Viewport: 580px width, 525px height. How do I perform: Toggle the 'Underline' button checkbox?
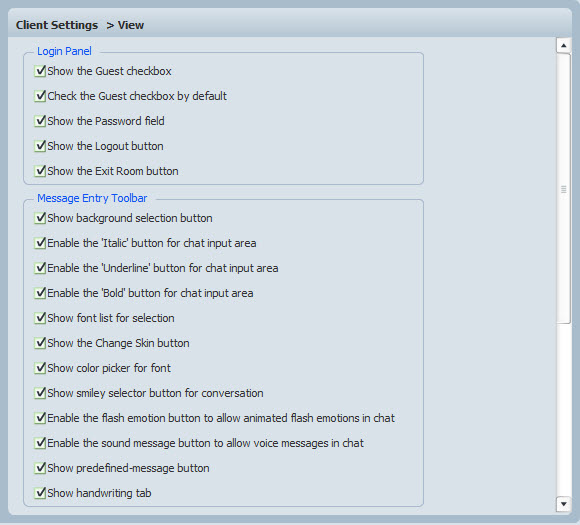[x=40, y=268]
